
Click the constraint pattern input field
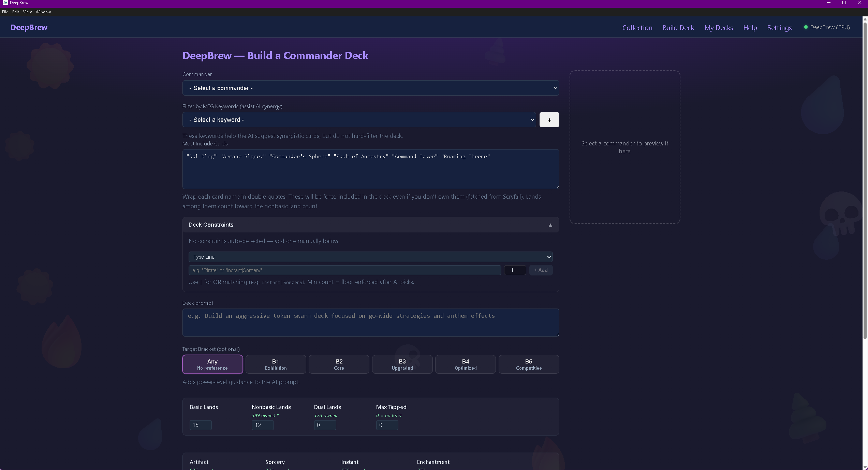click(345, 270)
